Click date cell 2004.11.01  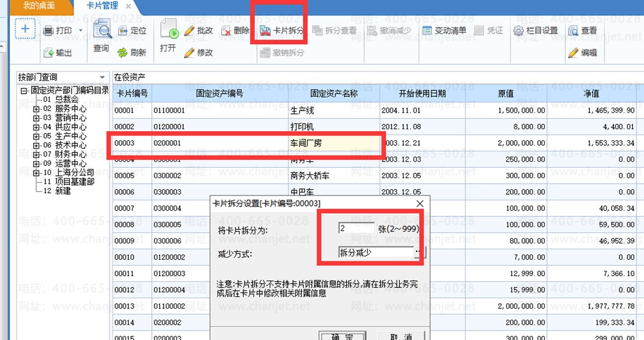pos(422,110)
